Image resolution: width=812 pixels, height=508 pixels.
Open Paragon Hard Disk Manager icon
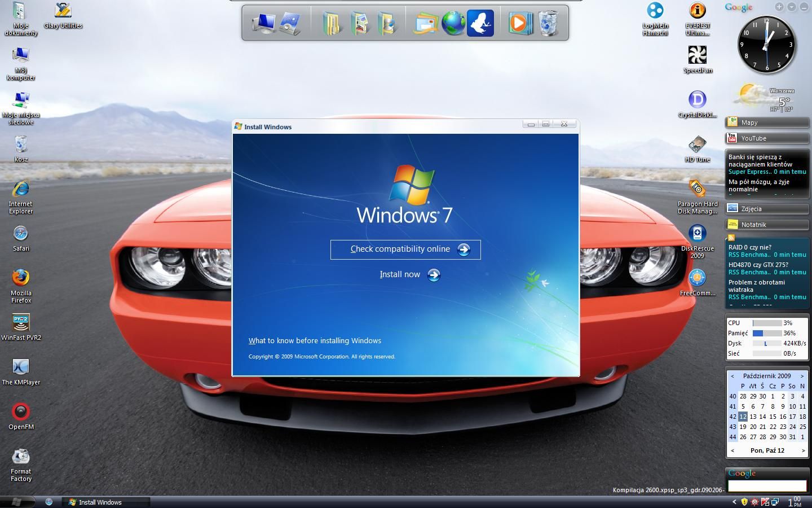point(698,197)
